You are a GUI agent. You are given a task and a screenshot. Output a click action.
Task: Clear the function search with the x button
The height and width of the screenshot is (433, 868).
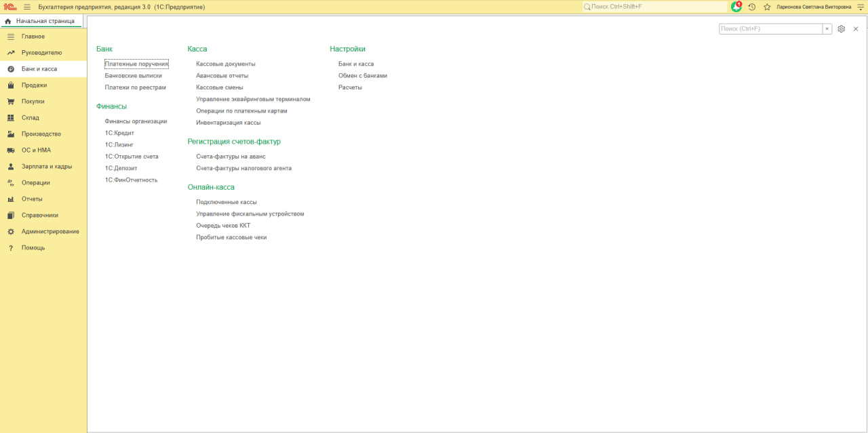click(827, 29)
